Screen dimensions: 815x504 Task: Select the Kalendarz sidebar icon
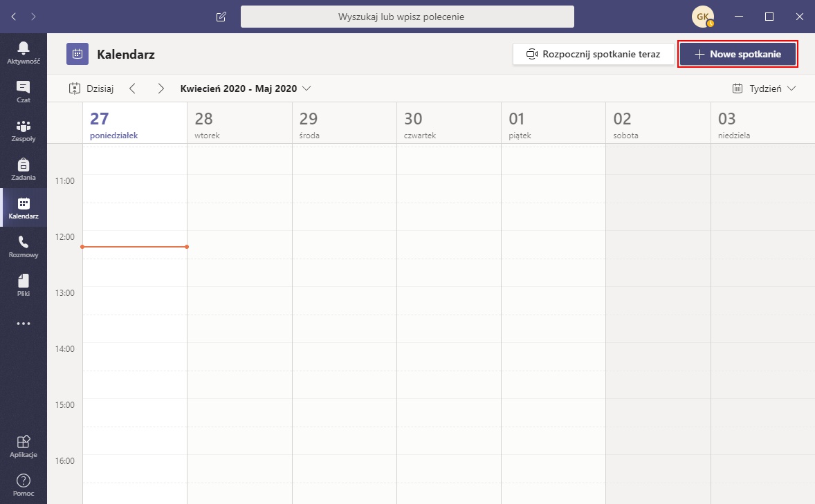pos(24,208)
